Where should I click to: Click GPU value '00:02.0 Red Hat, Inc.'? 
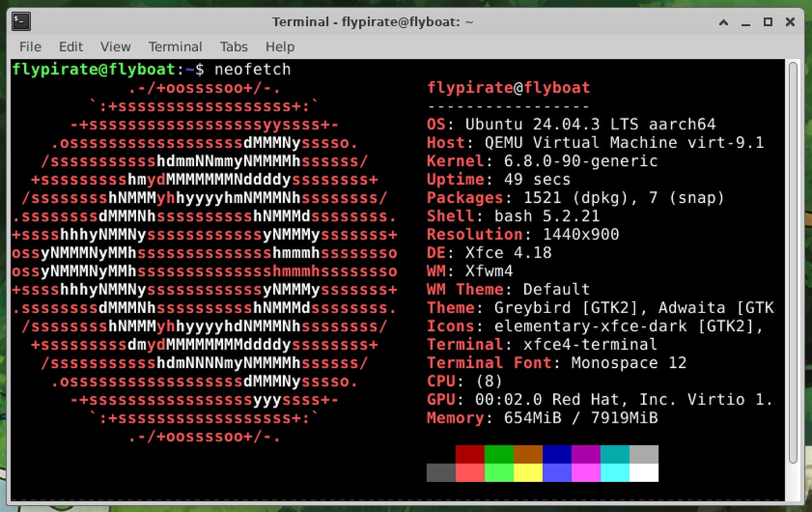(x=576, y=400)
